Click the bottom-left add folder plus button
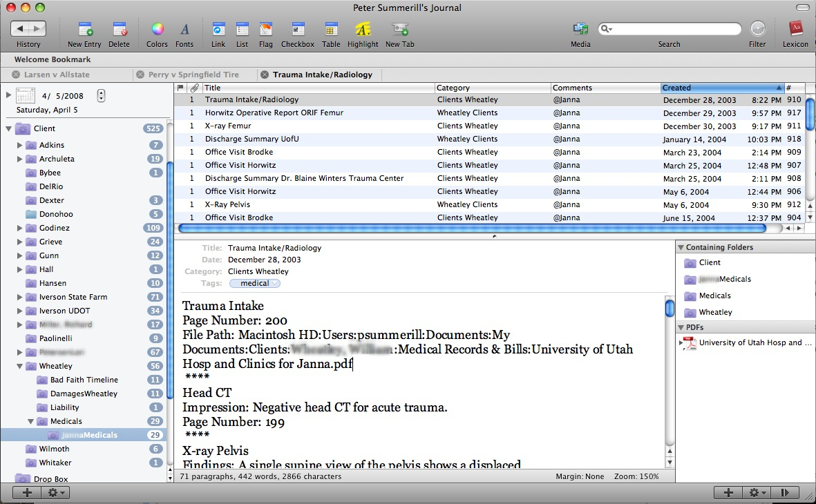This screenshot has height=504, width=816. click(x=27, y=492)
